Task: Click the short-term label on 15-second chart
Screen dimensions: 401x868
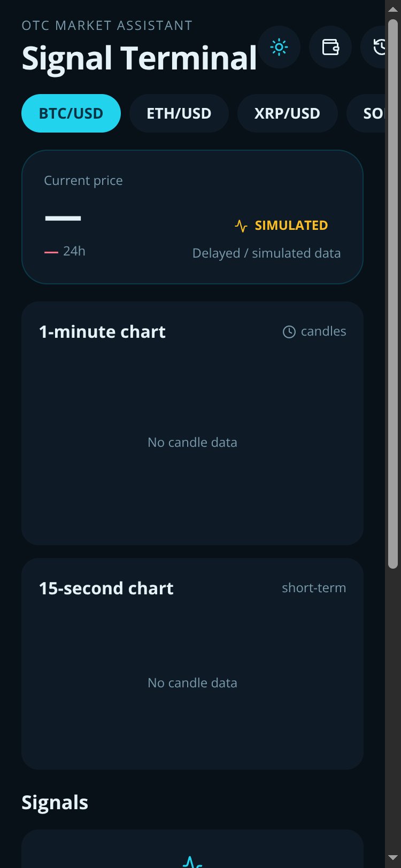Action: click(x=314, y=588)
